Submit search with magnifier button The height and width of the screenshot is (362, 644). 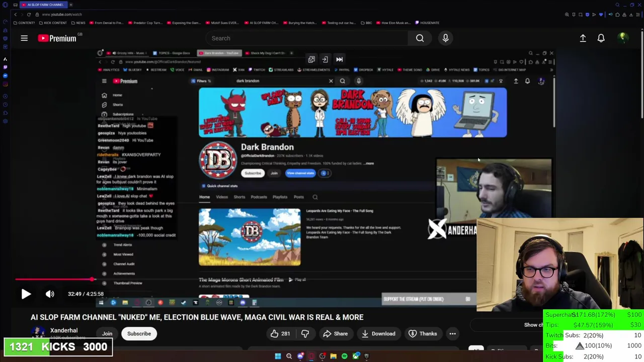[x=420, y=38]
